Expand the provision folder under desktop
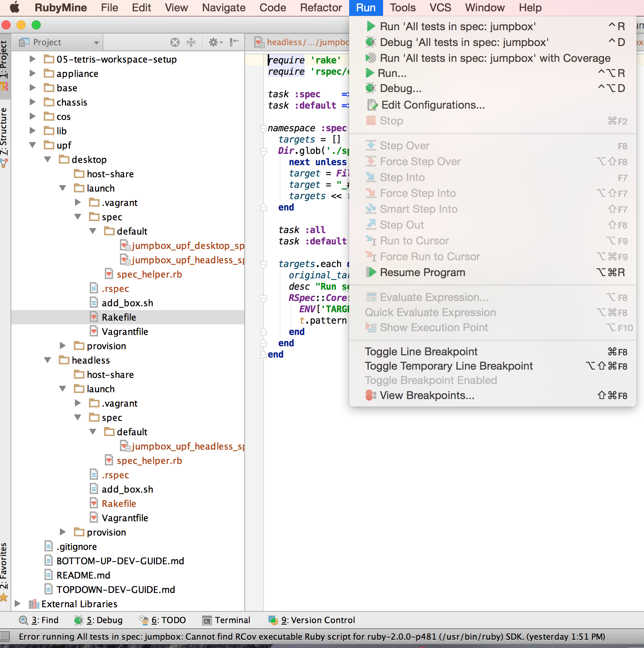Image resolution: width=644 pixels, height=648 pixels. click(63, 346)
